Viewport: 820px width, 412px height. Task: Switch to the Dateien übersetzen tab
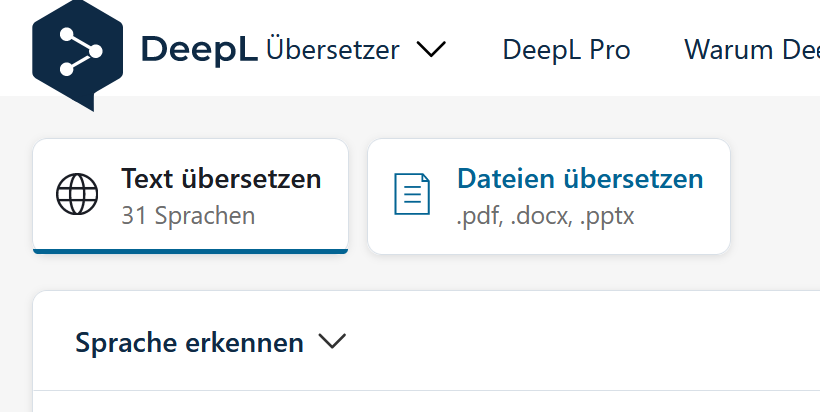549,196
